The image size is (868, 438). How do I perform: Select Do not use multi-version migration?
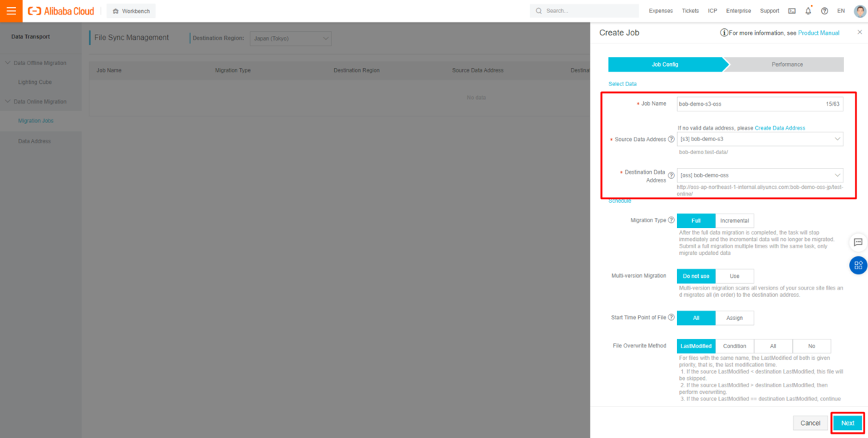pyautogui.click(x=696, y=276)
